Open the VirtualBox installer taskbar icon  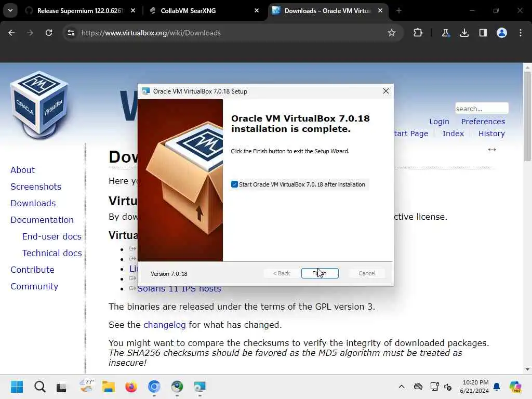pyautogui.click(x=199, y=387)
